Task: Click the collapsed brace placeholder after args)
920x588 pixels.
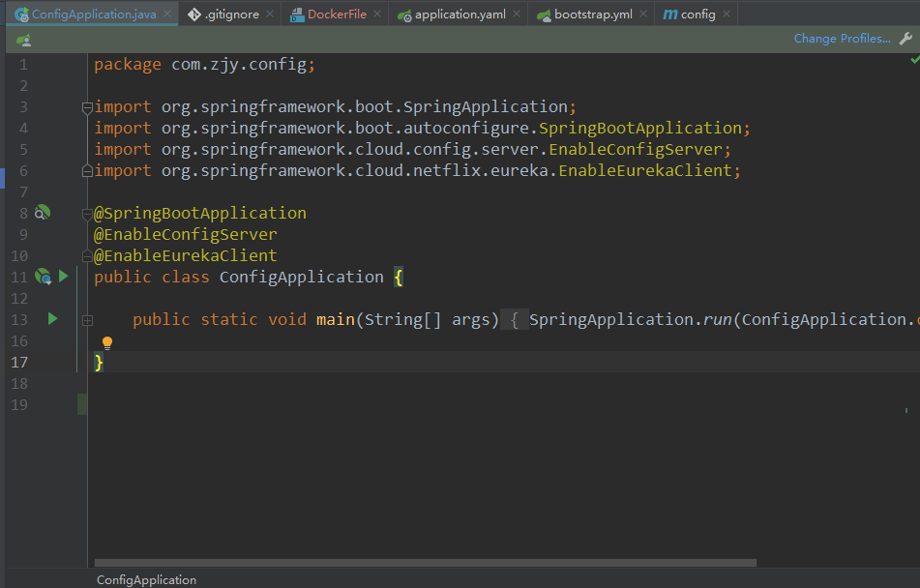Action: pos(515,319)
